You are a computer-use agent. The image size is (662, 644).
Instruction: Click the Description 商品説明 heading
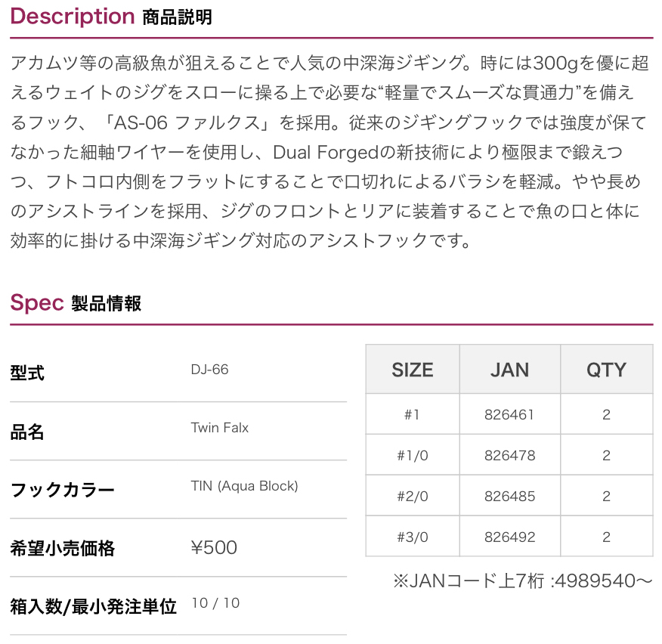coord(111,17)
